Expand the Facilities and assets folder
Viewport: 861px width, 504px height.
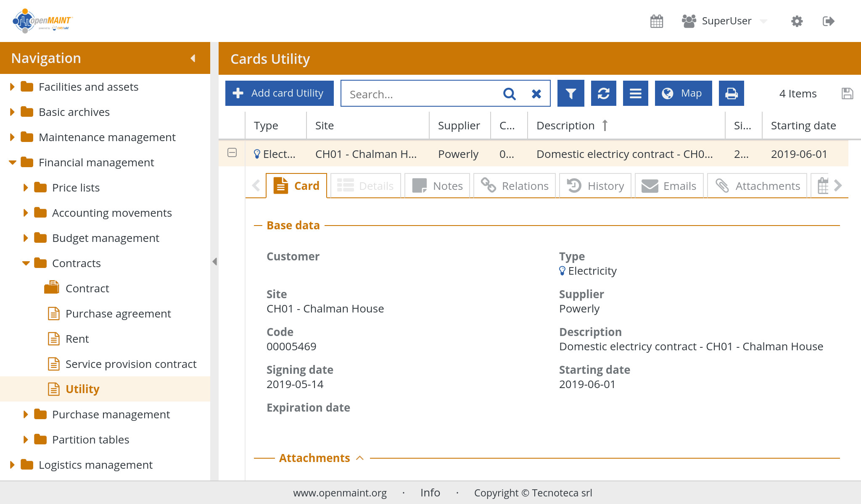pos(12,87)
